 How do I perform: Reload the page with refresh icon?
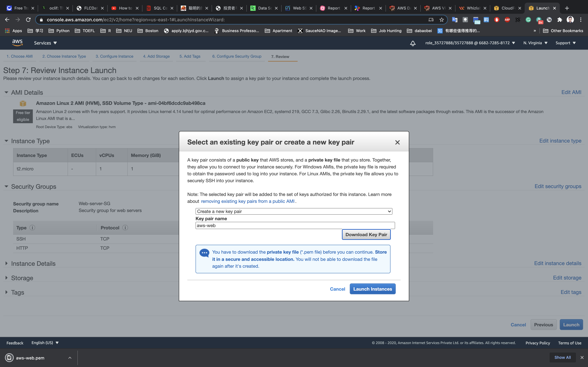click(x=28, y=20)
